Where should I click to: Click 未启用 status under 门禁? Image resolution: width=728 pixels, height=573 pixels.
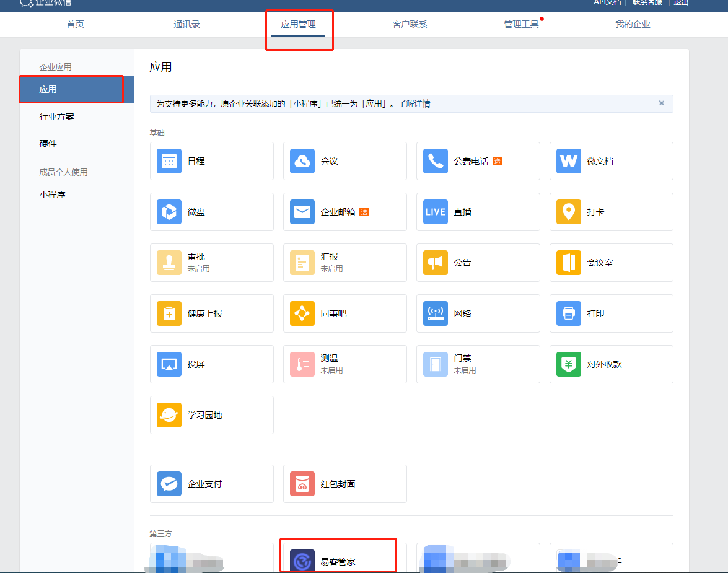pos(465,370)
